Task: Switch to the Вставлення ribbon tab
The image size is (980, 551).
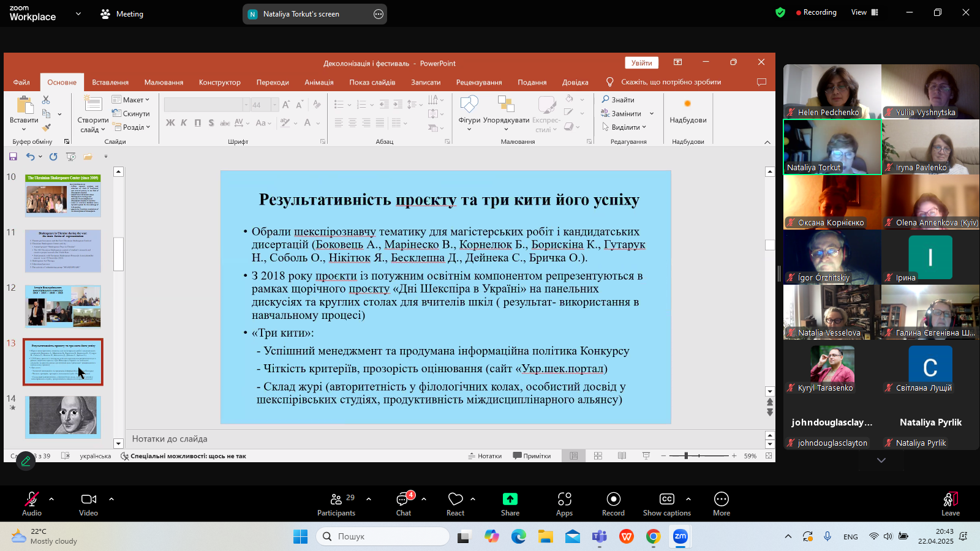Action: tap(110, 82)
